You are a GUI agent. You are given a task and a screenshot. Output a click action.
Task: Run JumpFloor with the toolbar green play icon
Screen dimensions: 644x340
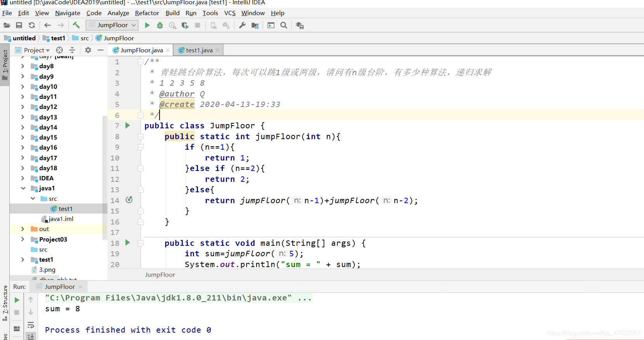(x=147, y=25)
